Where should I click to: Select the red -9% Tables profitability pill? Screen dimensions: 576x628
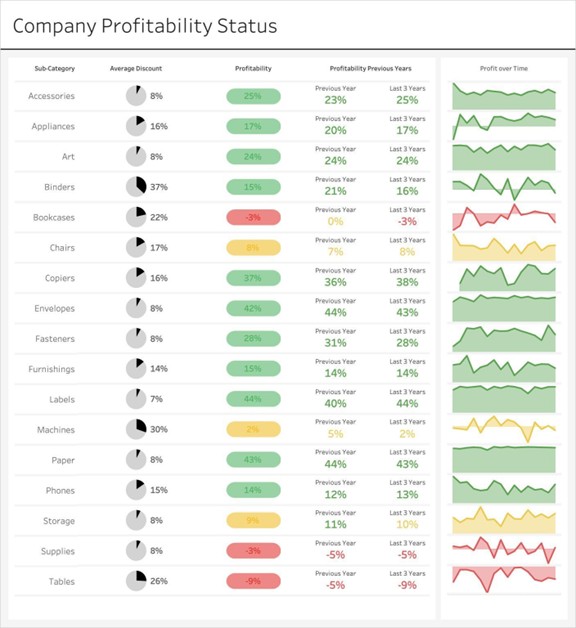pos(253,581)
